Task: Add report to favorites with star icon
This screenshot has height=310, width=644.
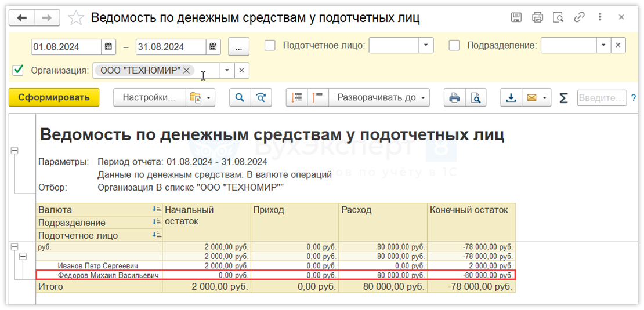Action: [x=76, y=18]
